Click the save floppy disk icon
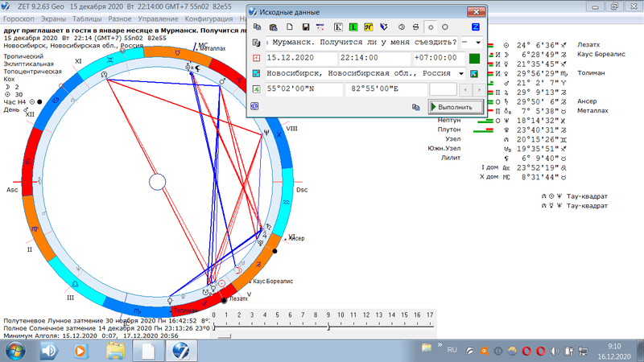The width and height of the screenshot is (644, 362). pos(305,28)
